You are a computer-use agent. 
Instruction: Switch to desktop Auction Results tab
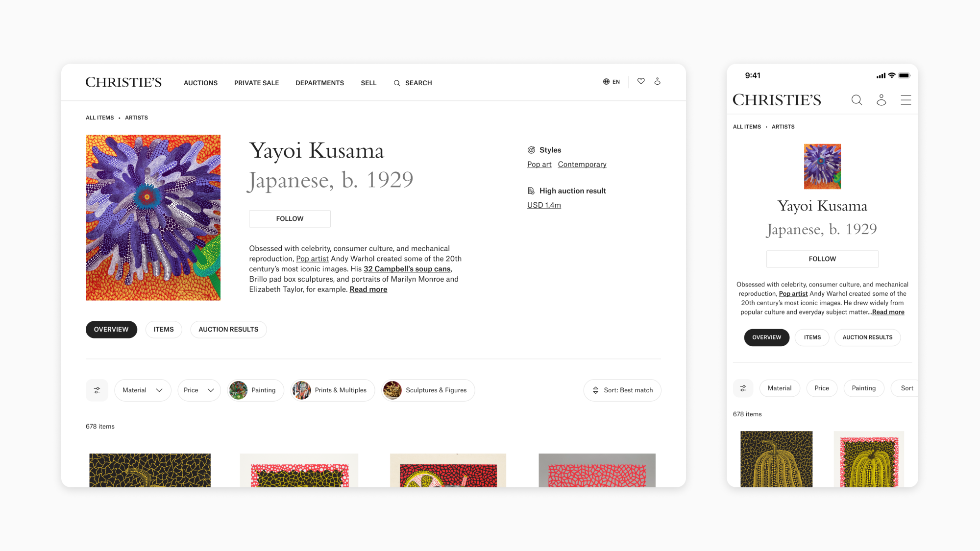[x=228, y=330]
